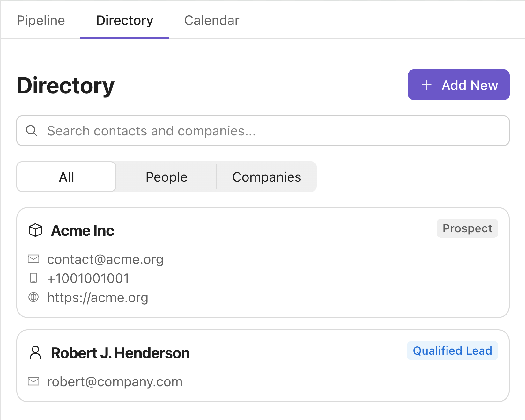Open the https://acme.org website link
The height and width of the screenshot is (420, 525).
[x=98, y=298]
